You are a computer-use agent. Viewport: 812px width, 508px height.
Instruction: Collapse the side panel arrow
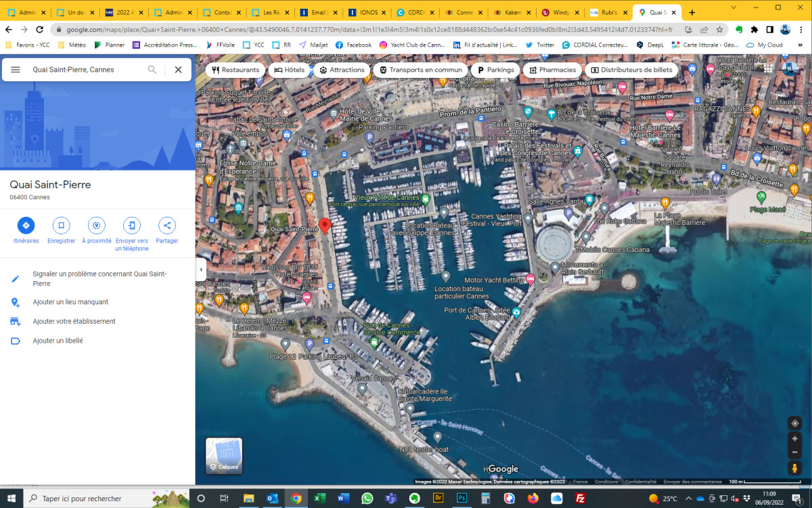click(200, 269)
